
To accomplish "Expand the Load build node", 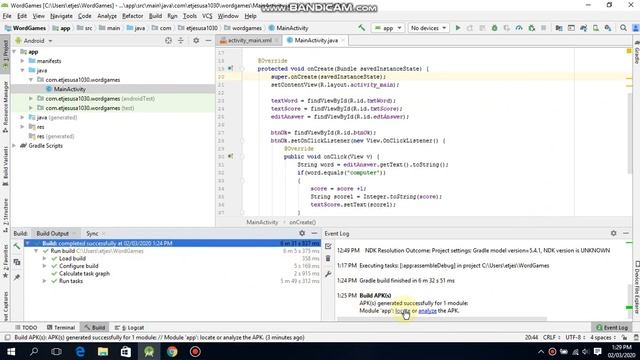I will (44, 258).
